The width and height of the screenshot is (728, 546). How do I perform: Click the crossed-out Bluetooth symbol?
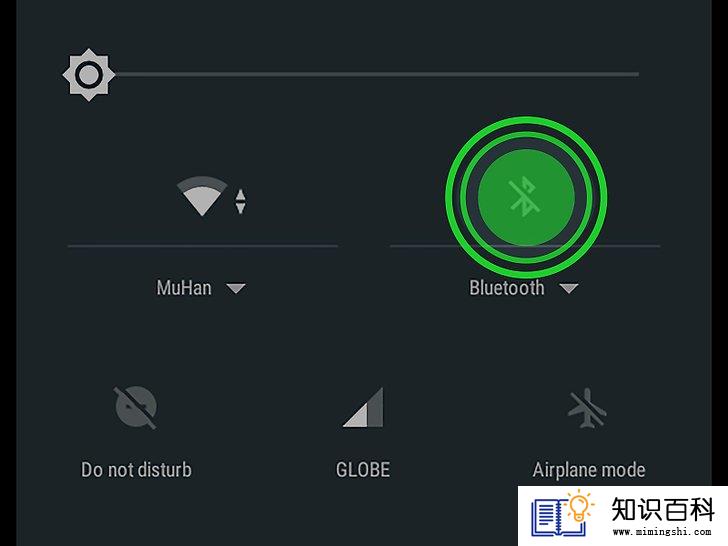(x=525, y=197)
